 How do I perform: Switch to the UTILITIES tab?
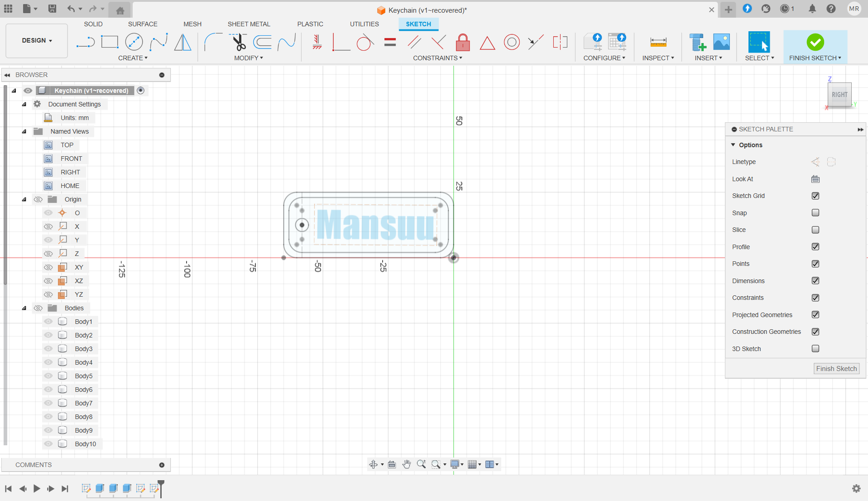pos(364,24)
